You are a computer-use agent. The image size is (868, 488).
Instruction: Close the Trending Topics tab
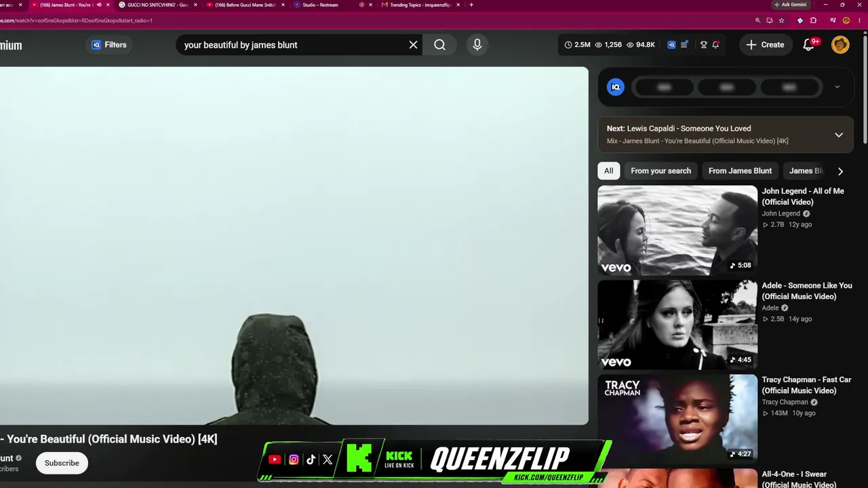click(x=458, y=5)
